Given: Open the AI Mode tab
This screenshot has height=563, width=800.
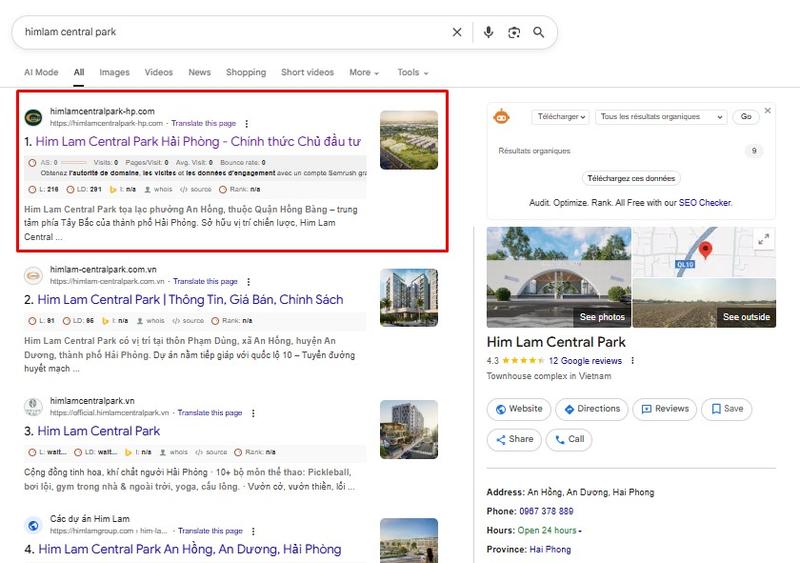Looking at the screenshot, I should [x=41, y=72].
